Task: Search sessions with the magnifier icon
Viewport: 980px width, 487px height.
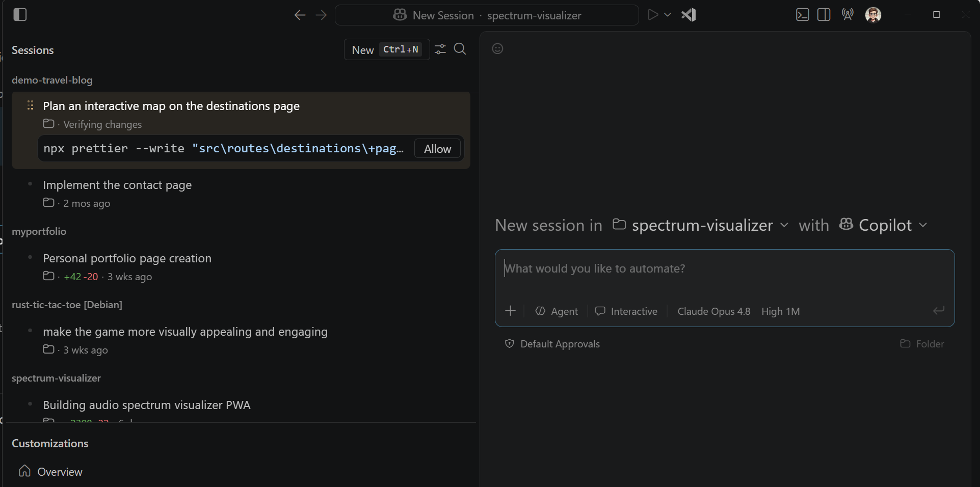Action: [460, 49]
